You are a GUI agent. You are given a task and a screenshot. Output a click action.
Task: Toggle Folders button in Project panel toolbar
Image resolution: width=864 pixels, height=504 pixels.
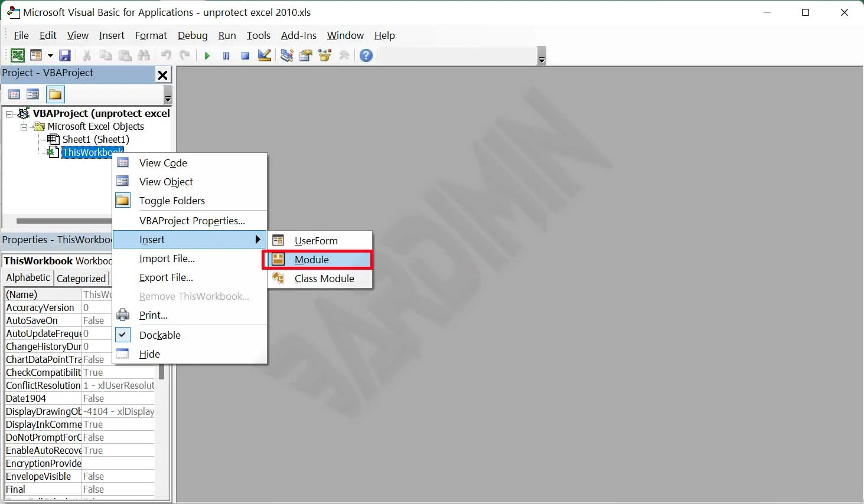[55, 94]
